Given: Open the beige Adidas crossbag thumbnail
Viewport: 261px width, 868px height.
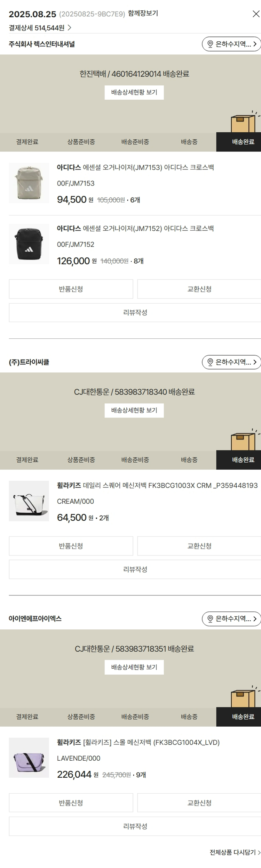Looking at the screenshot, I should 29,183.
